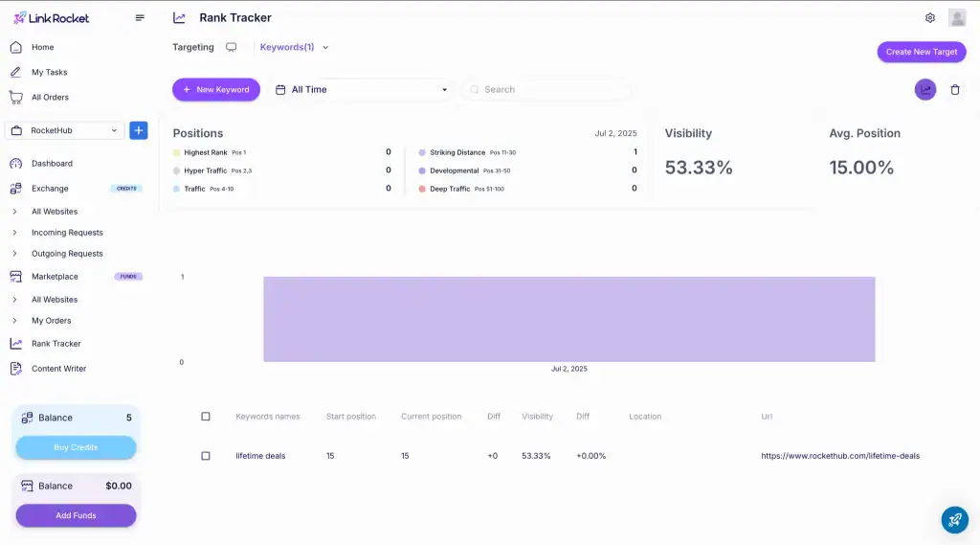Click the Create New Target button
This screenshot has width=980, height=545.
click(922, 52)
